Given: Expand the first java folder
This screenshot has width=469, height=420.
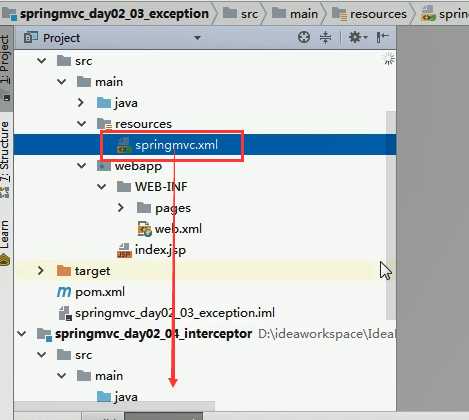Looking at the screenshot, I should (81, 103).
